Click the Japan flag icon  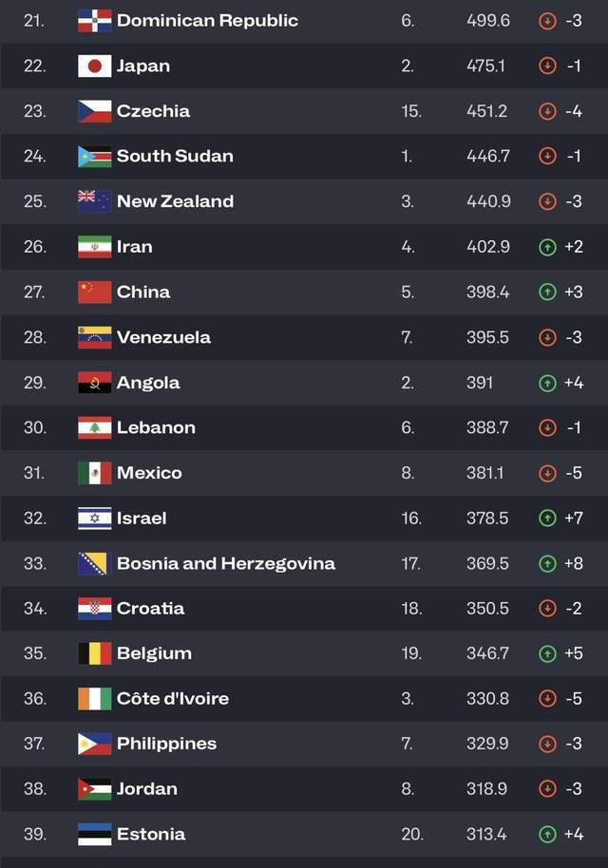(x=95, y=66)
